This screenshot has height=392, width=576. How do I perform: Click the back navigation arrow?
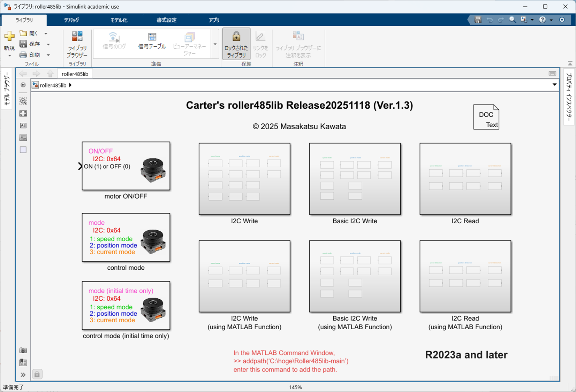pyautogui.click(x=23, y=74)
